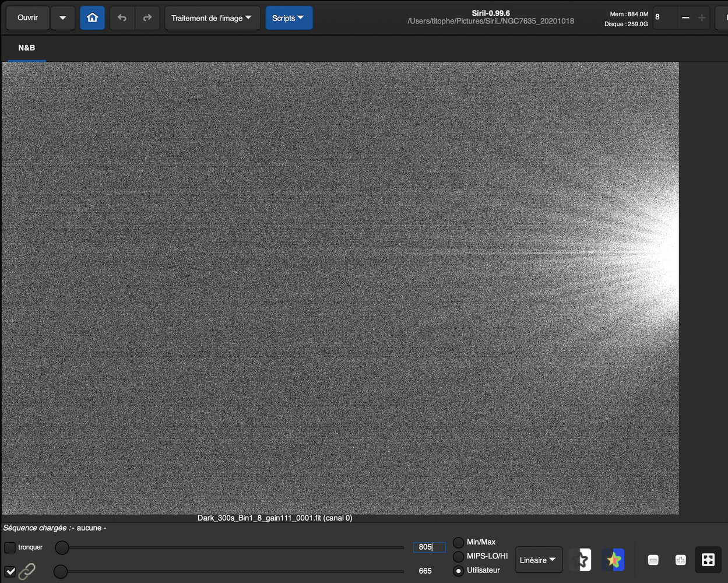Screen dimensions: 728x583
Task: Click the zoom to fit icon
Action: point(708,560)
